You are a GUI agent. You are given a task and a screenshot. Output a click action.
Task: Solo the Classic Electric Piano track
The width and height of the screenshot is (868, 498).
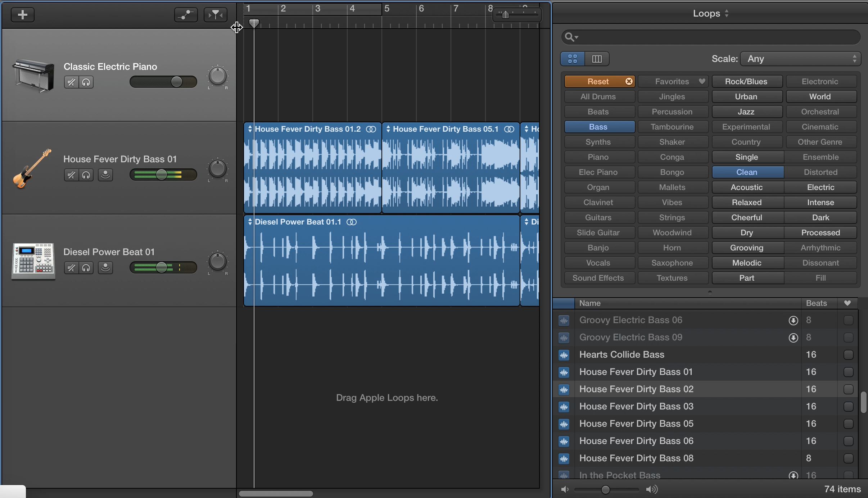pyautogui.click(x=86, y=82)
